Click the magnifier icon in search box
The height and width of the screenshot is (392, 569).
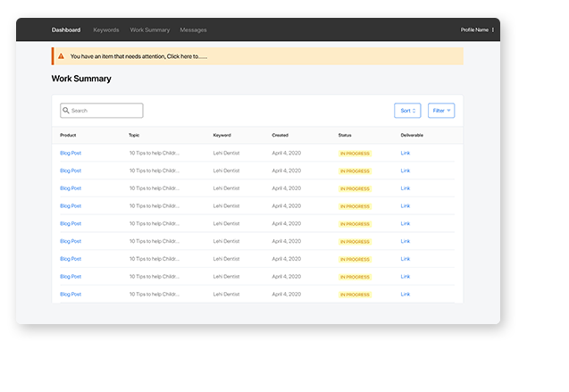click(x=66, y=110)
